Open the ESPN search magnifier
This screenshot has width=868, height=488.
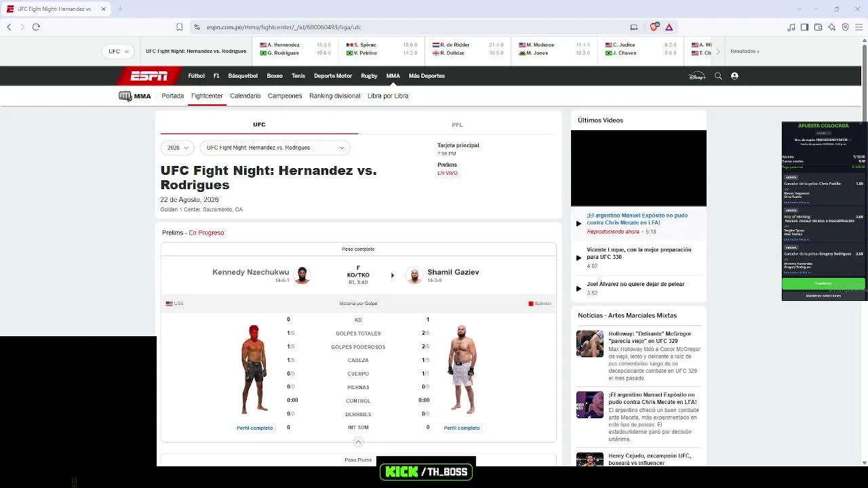tap(718, 76)
